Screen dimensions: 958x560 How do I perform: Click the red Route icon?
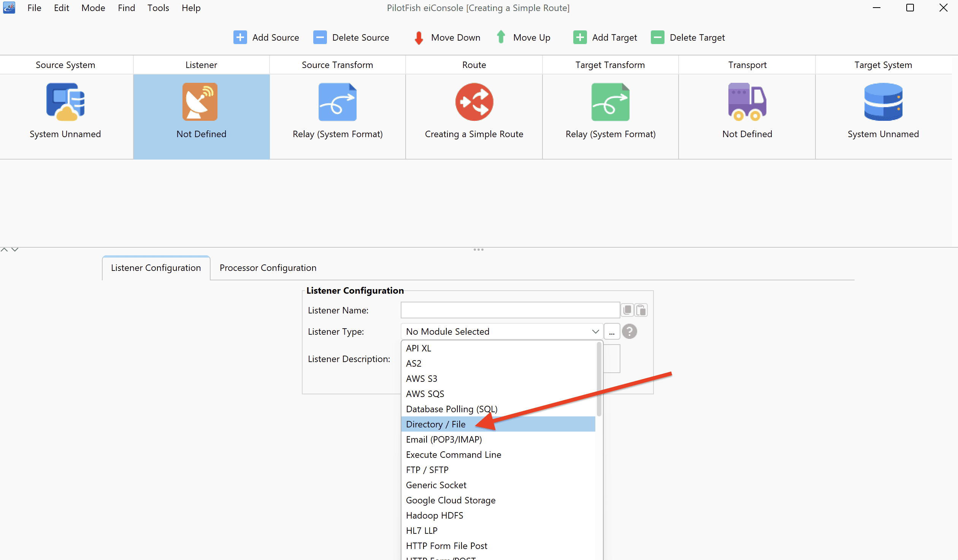coord(474,102)
